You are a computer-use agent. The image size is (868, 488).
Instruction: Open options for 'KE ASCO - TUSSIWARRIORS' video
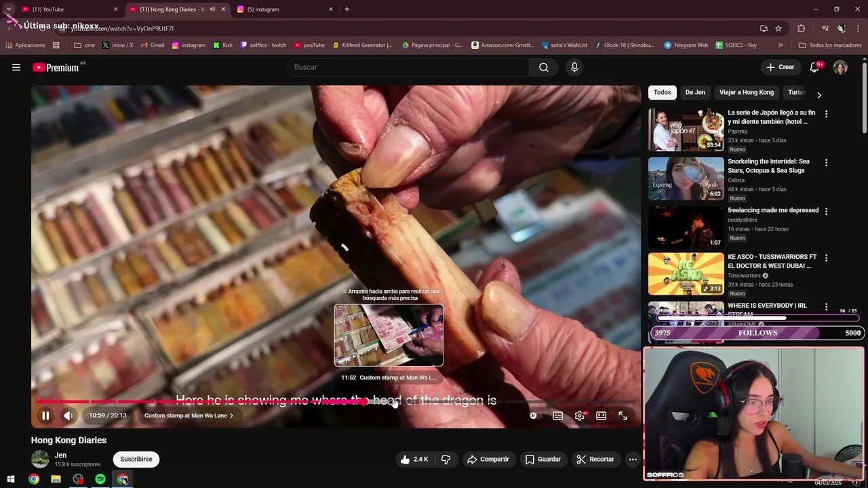826,258
